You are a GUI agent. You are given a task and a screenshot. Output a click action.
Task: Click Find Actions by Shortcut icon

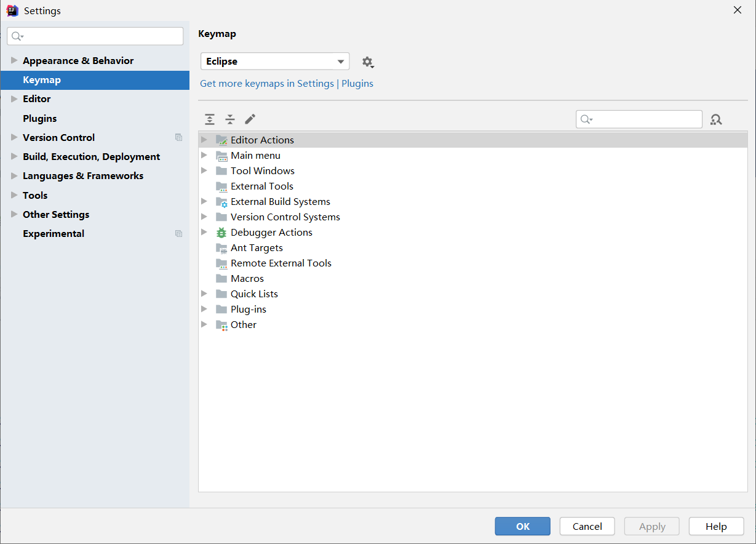[x=716, y=119]
